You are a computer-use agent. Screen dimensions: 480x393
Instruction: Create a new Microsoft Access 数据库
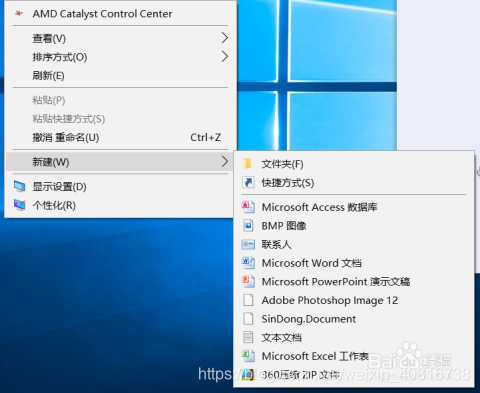pos(354,207)
